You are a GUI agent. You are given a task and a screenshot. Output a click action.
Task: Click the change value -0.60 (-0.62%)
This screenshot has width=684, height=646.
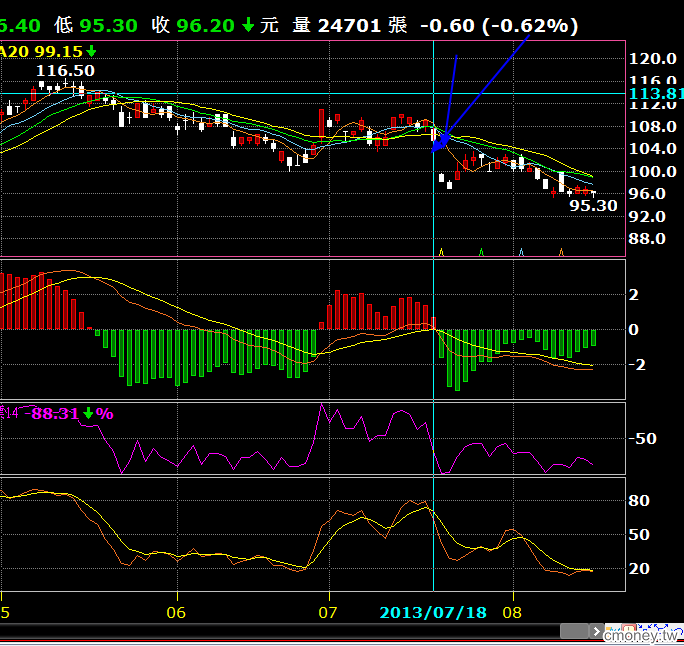(499, 25)
